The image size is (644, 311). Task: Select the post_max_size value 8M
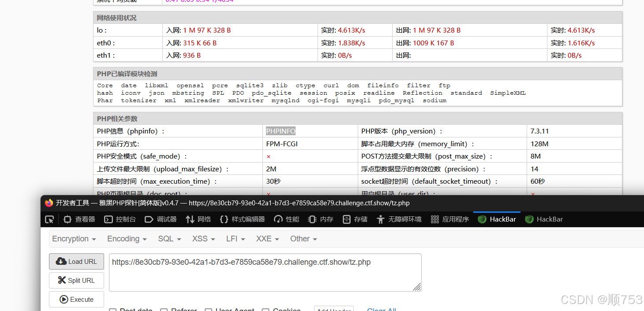pyautogui.click(x=535, y=156)
